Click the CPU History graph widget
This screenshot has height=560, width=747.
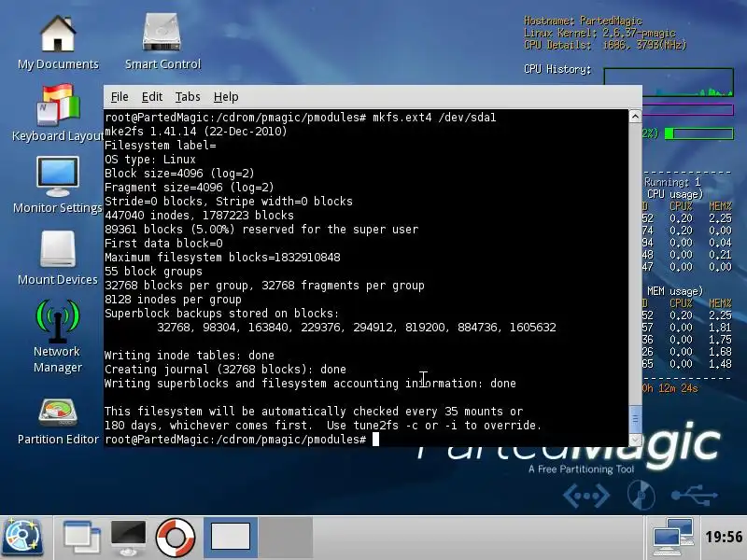[669, 82]
